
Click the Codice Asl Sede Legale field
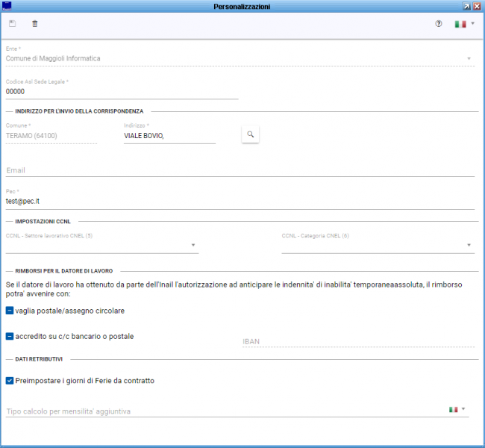[x=121, y=92]
